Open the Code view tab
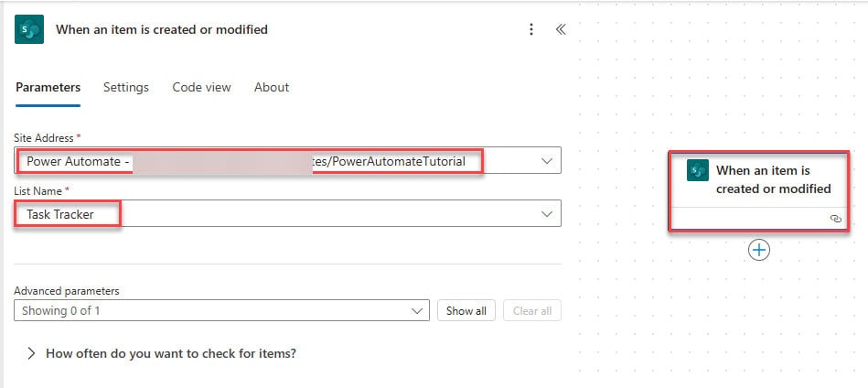 point(201,88)
